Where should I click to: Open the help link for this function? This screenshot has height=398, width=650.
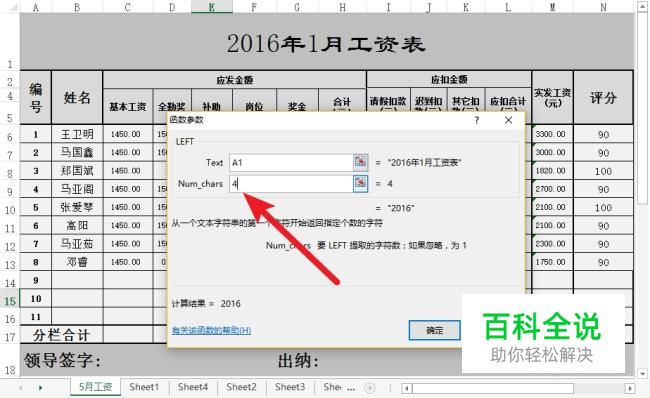coord(211,330)
